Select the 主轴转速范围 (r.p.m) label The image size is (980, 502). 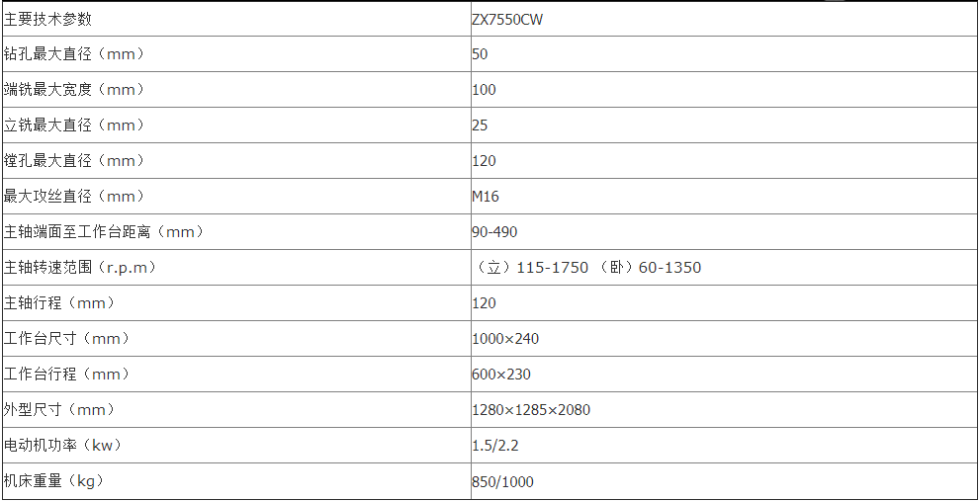81,268
